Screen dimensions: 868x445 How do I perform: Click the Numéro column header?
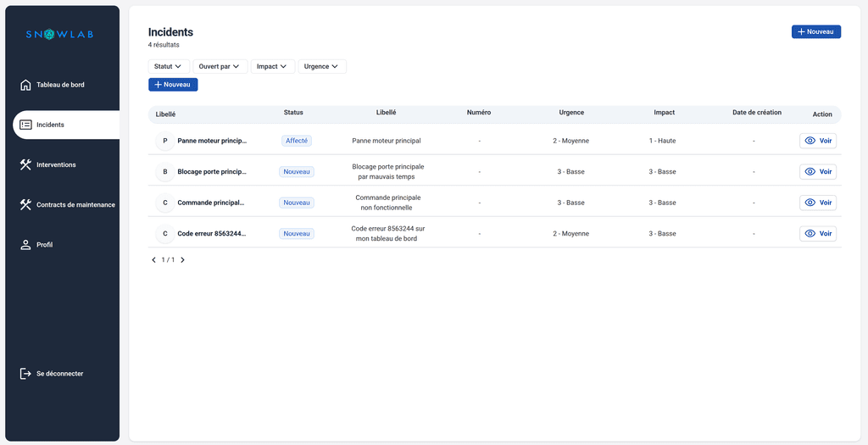coord(479,113)
